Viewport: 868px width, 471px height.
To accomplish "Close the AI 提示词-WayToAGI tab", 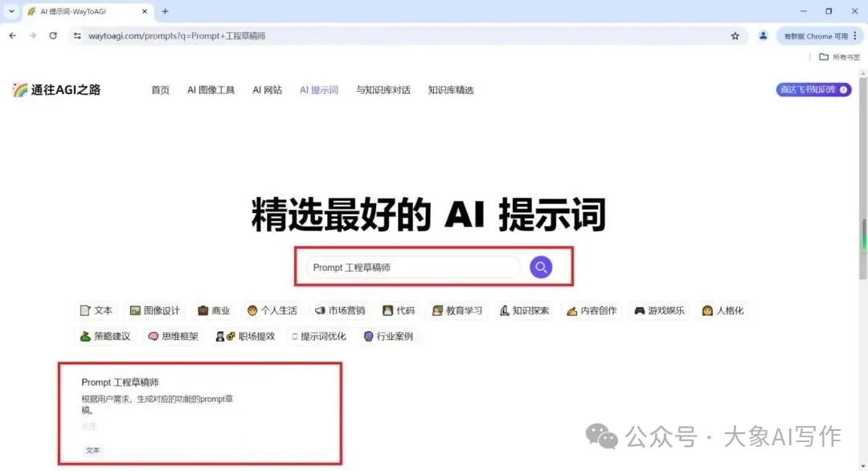I will click(x=145, y=11).
